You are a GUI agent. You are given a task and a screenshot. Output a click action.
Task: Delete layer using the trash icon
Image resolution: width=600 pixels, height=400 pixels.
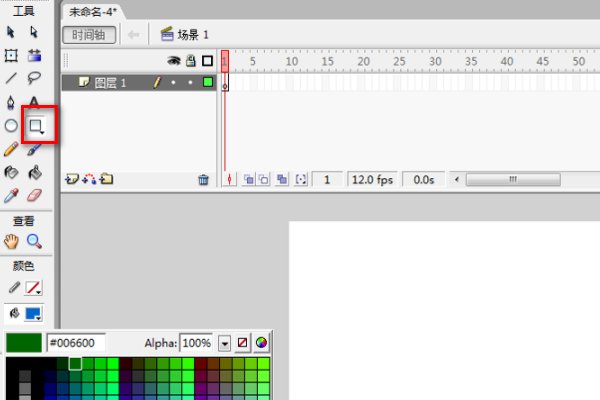203,180
